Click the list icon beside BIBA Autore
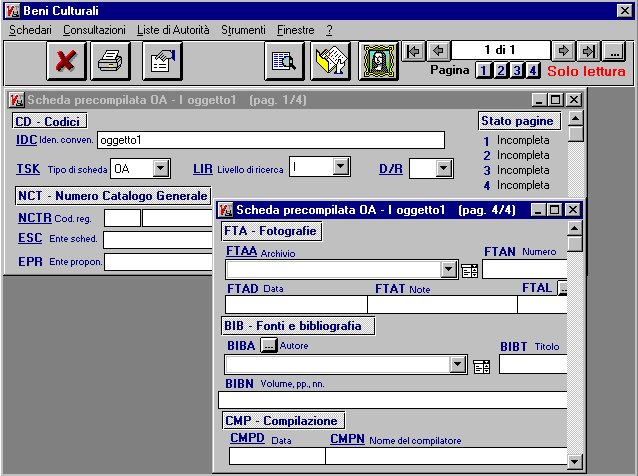Viewport: 638px width, 476px height. pos(480,366)
